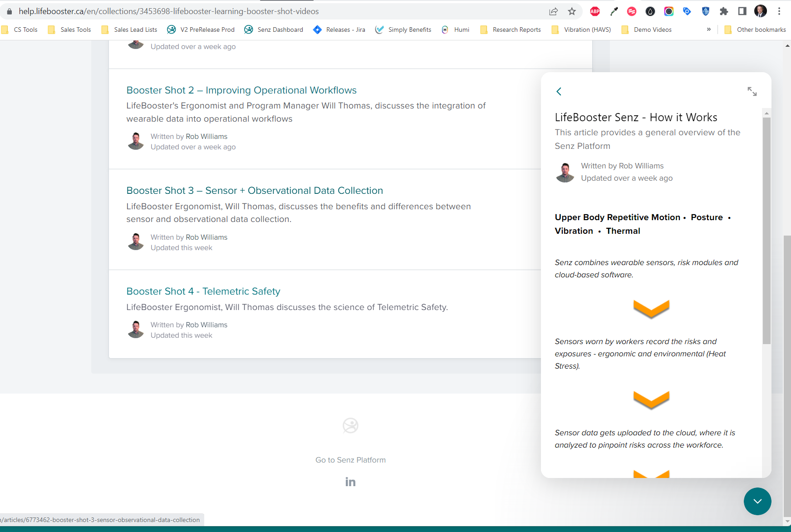791x532 pixels.
Task: Open Booster Shot 3 – Sensor + Observational Data Collection
Action: (255, 191)
